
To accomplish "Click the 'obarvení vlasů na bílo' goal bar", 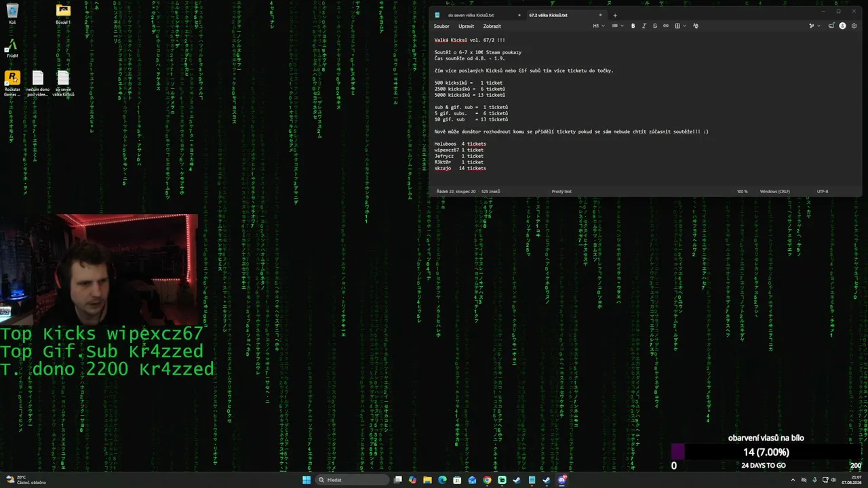I will [x=766, y=451].
